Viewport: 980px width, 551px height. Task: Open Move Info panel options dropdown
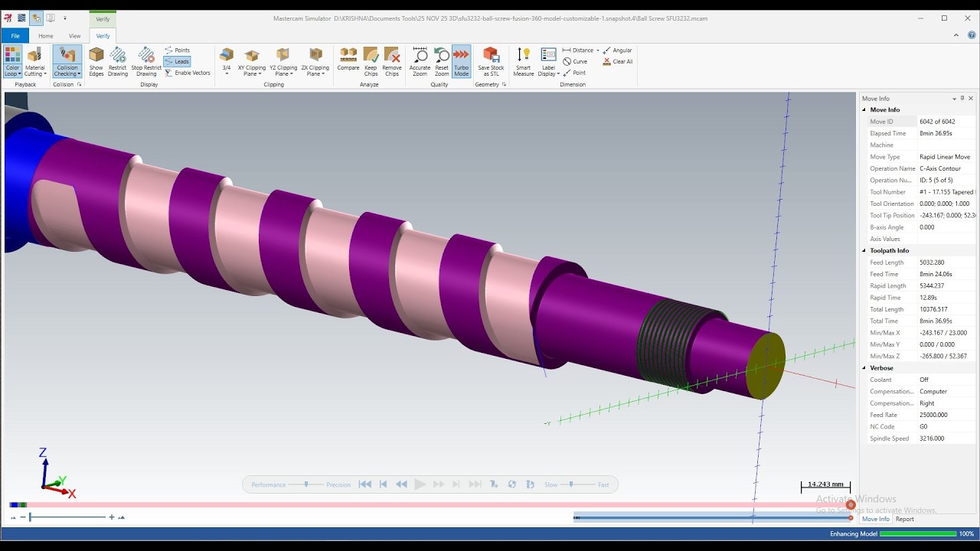[954, 99]
